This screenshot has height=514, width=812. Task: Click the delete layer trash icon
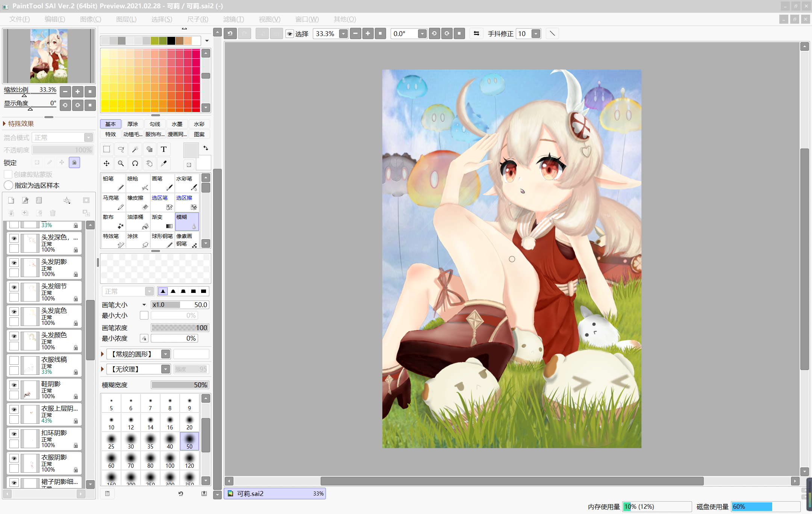[x=53, y=213]
